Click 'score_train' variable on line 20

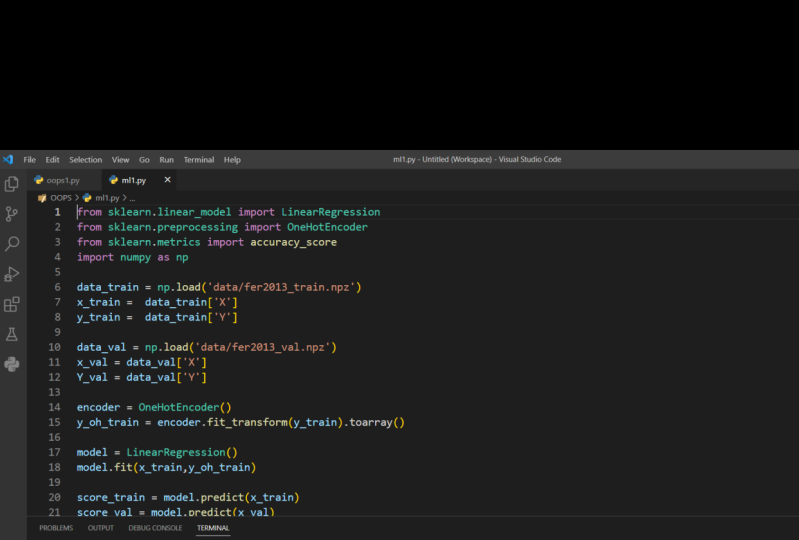(111, 498)
